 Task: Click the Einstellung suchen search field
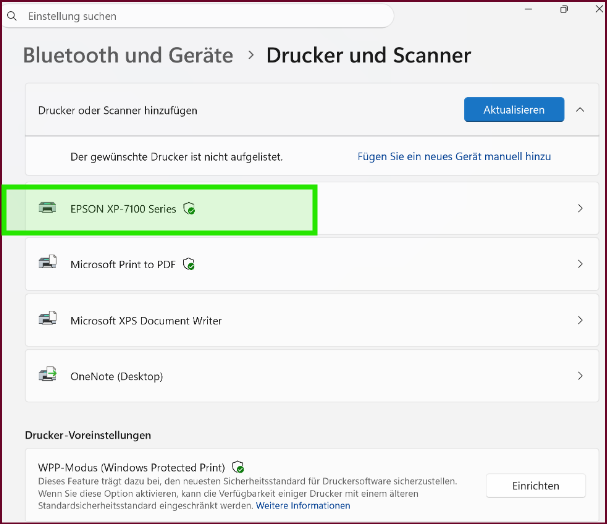point(197,16)
